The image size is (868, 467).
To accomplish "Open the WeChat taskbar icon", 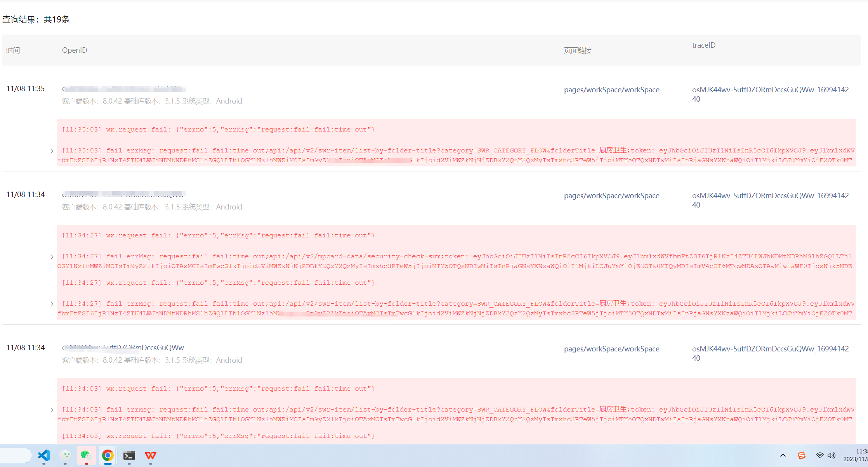I will point(86,455).
